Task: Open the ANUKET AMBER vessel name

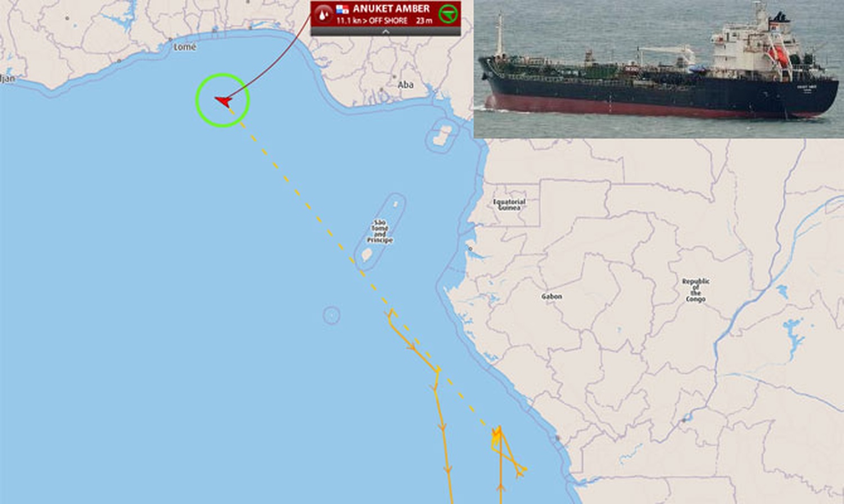Action: tap(391, 8)
